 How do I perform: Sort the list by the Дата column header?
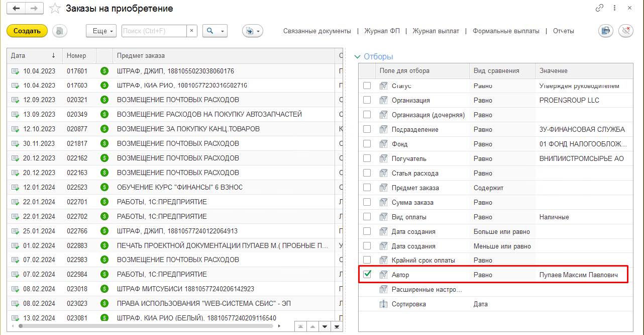click(35, 55)
